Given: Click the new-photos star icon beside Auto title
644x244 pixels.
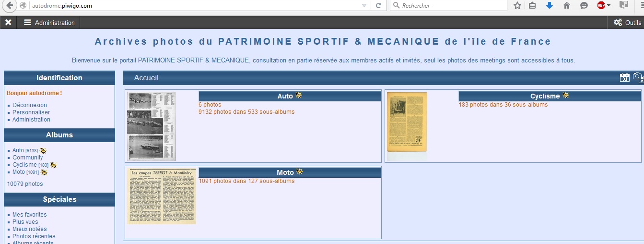Looking at the screenshot, I should (299, 96).
